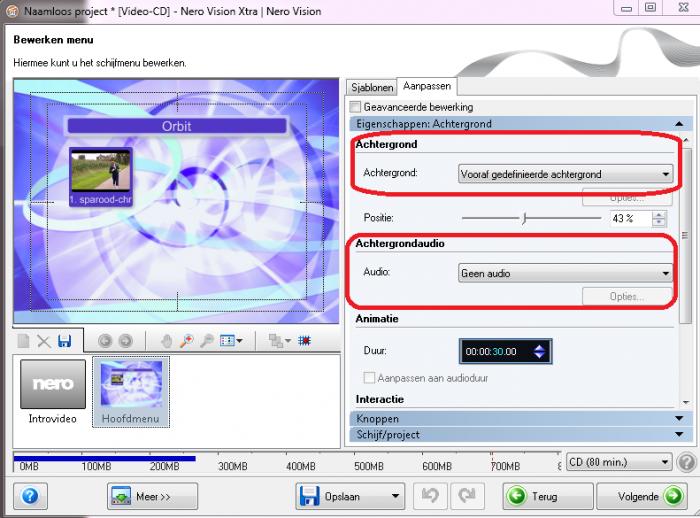Open the Audio dropdown showing Geen audio

(565, 273)
